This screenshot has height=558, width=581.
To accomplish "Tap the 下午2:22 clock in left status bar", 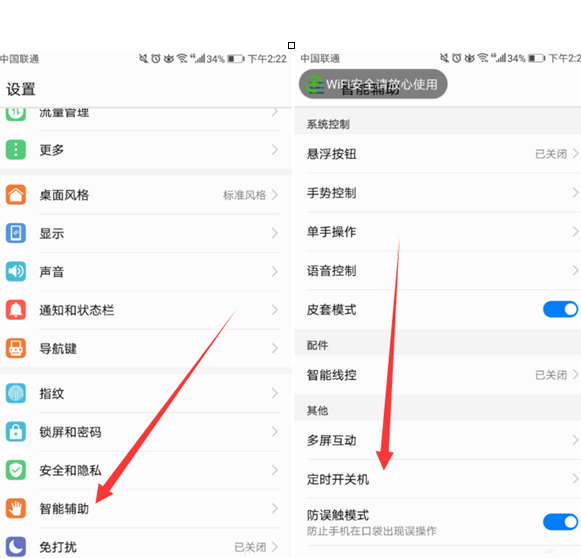I will coord(267,59).
